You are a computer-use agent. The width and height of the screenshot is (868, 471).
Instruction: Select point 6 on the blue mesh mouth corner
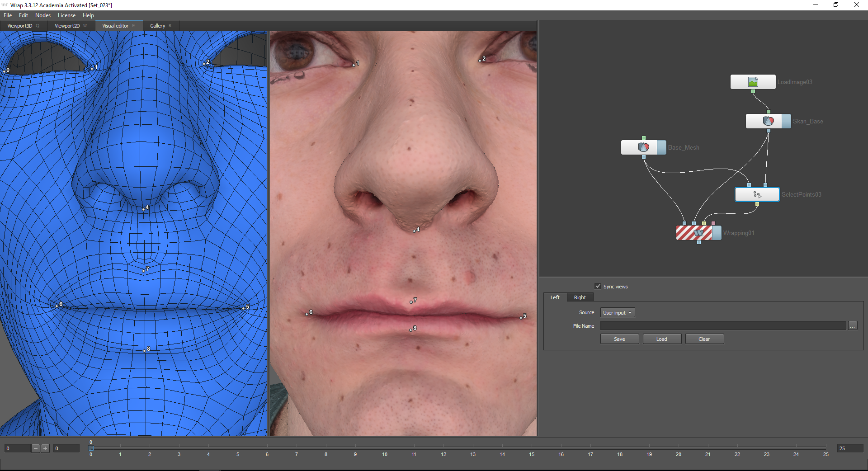click(57, 306)
